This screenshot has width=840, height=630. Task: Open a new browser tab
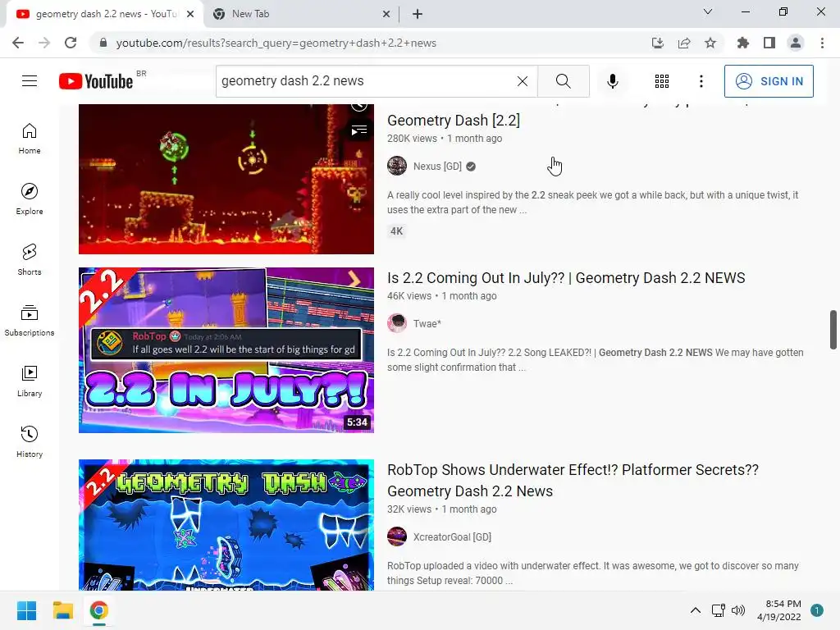[x=418, y=14]
